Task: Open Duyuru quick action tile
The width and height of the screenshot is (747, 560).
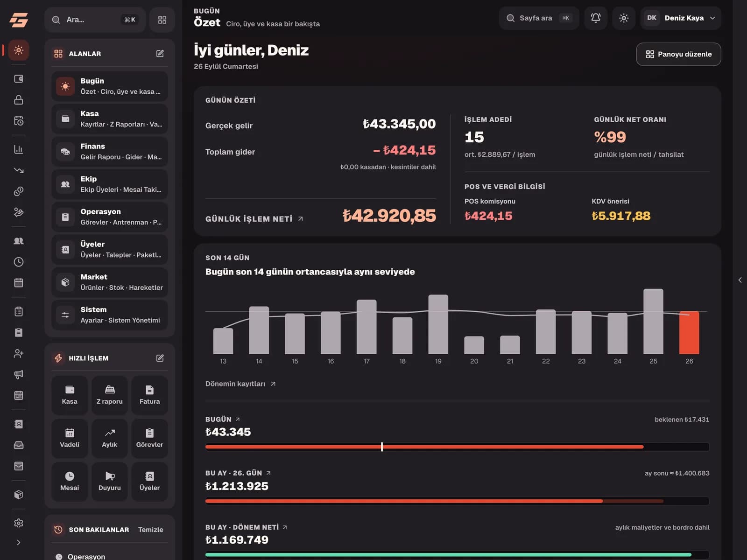Action: pos(110,482)
